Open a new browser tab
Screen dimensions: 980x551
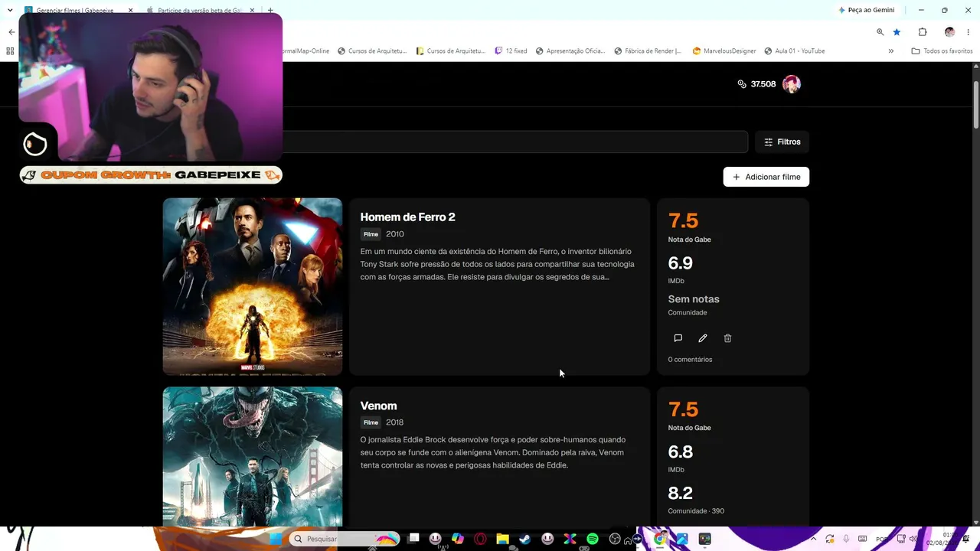pos(270,11)
